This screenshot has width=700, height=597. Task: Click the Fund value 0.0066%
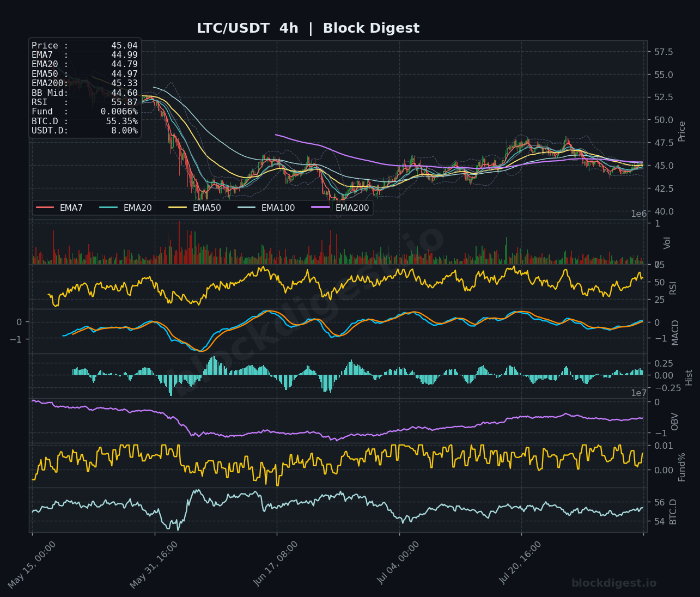point(119,112)
